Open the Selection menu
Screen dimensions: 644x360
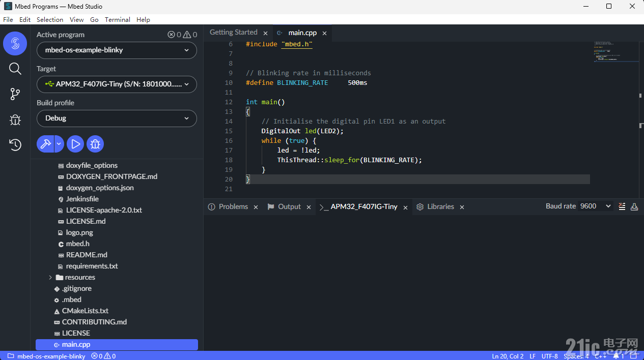click(x=50, y=19)
